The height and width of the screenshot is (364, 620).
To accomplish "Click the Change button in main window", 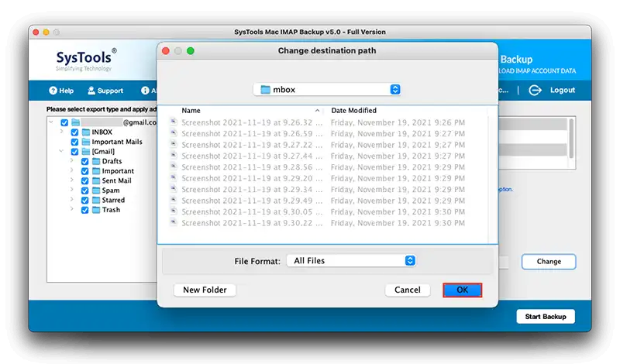I will (549, 262).
